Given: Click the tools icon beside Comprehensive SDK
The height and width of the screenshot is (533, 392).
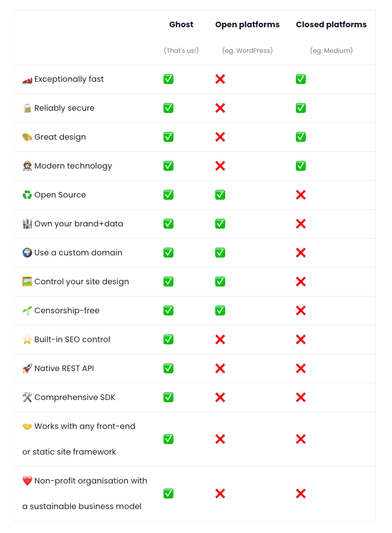Looking at the screenshot, I should click(27, 397).
